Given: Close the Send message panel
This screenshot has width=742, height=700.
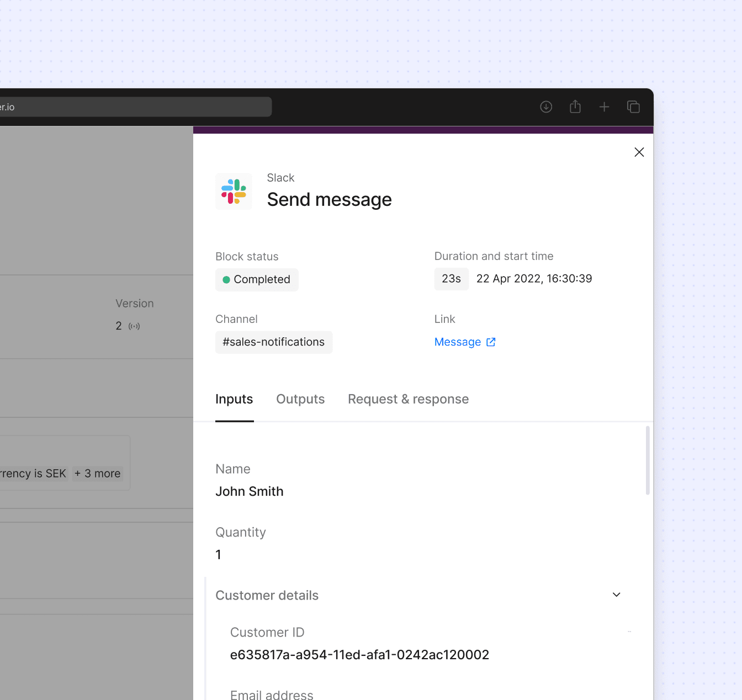Looking at the screenshot, I should [639, 152].
